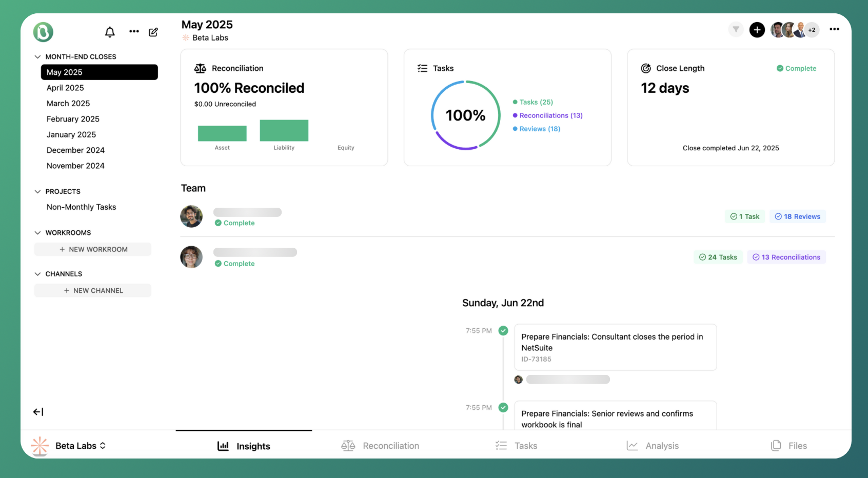Click the 24 Tasks badge
This screenshot has height=478, width=868.
click(718, 257)
